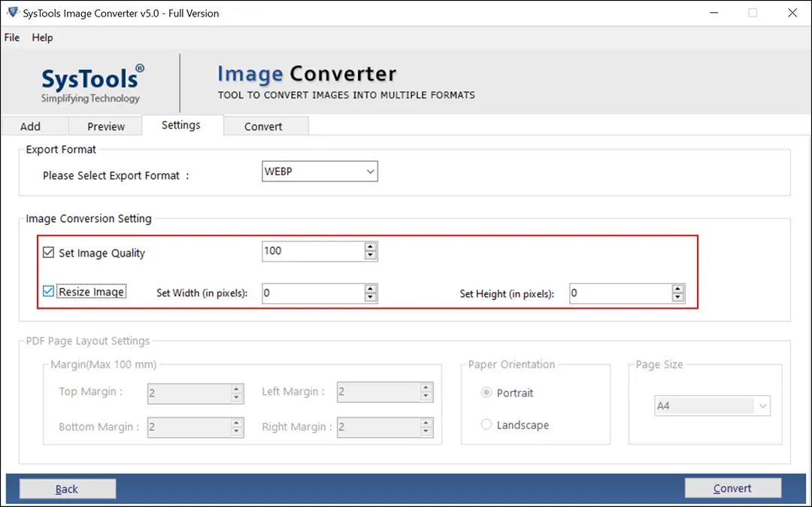Image resolution: width=812 pixels, height=507 pixels.
Task: Switch to the Preview tab
Action: 106,126
